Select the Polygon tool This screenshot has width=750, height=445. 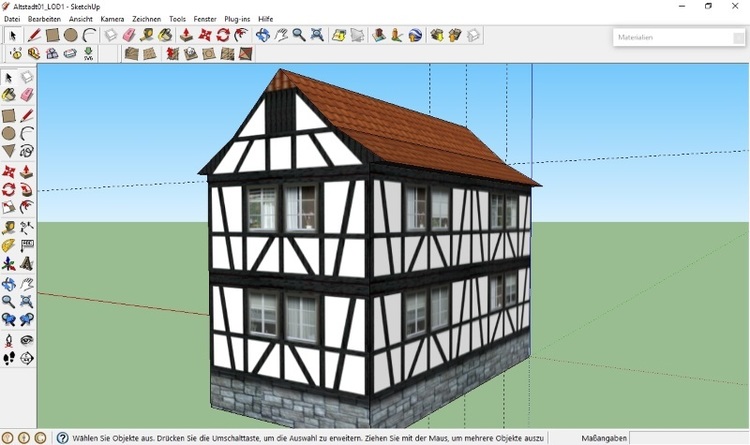(9, 152)
